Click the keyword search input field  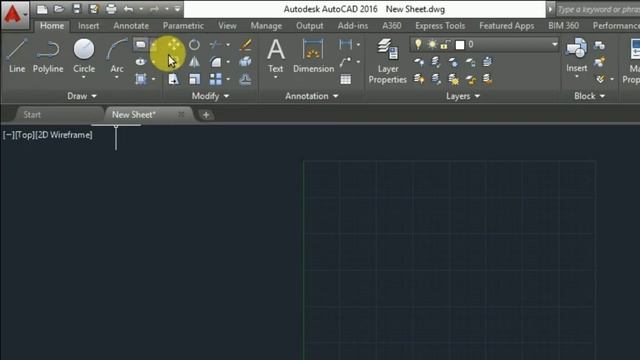598,9
